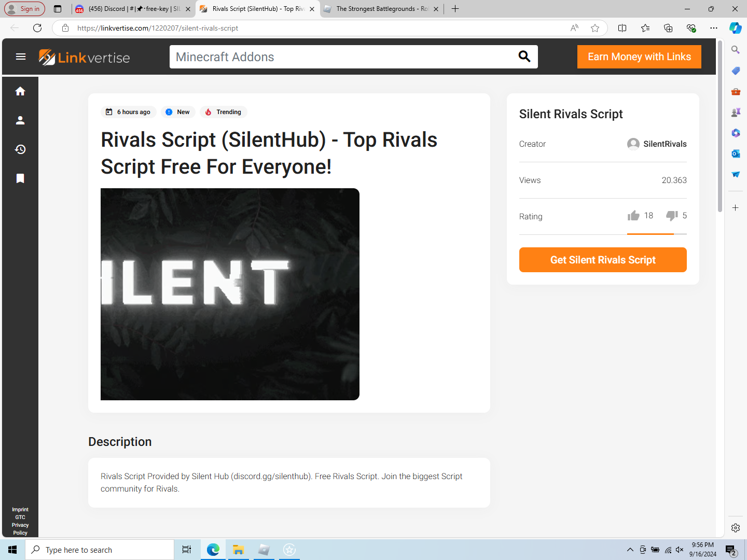Open Edge sidebar settings gear
Image resolution: width=747 pixels, height=560 pixels.
tap(736, 528)
